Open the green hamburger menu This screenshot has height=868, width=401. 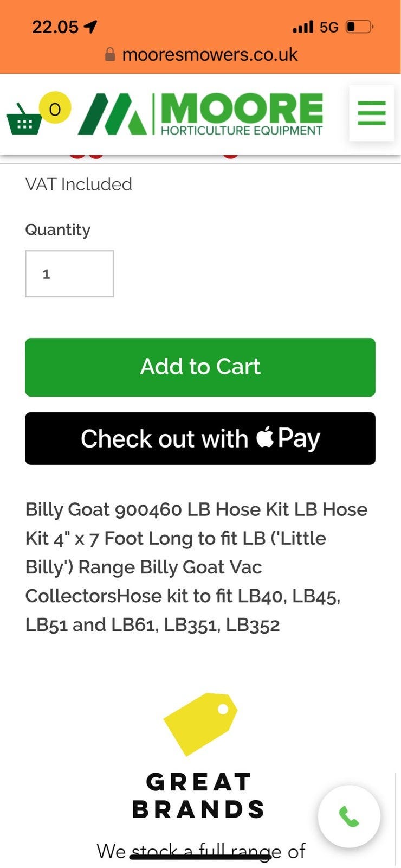click(372, 113)
